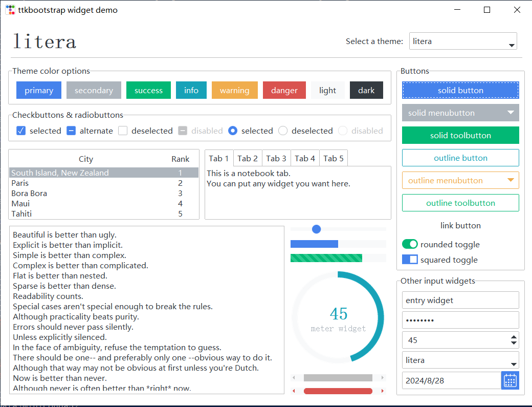Switch to Tab 5
The width and height of the screenshot is (532, 407).
coord(334,159)
